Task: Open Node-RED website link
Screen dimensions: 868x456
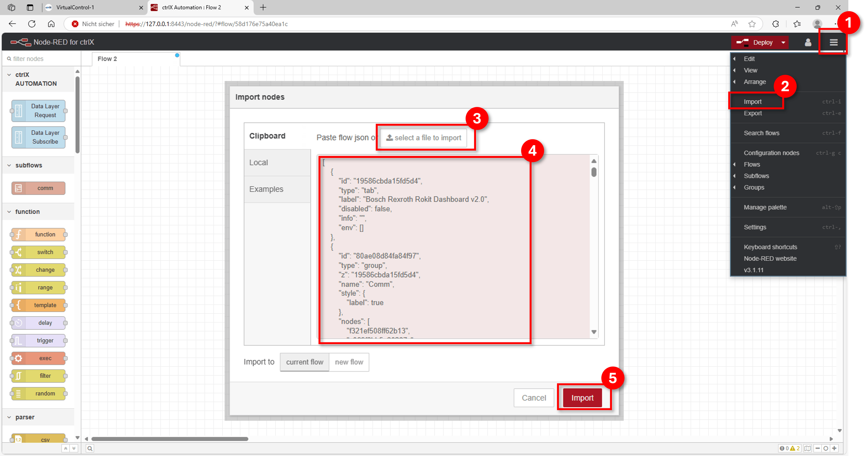Action: point(788,259)
